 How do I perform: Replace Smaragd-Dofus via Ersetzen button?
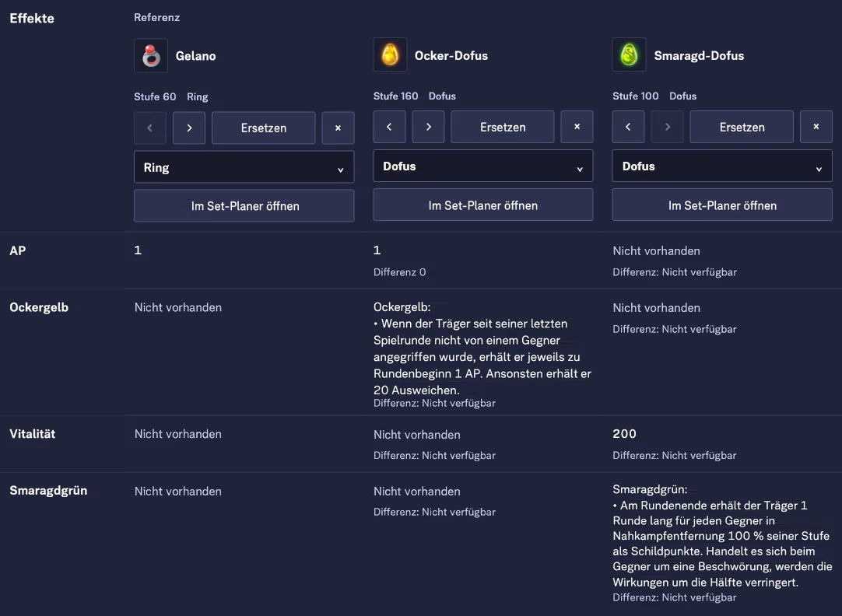pos(742,127)
